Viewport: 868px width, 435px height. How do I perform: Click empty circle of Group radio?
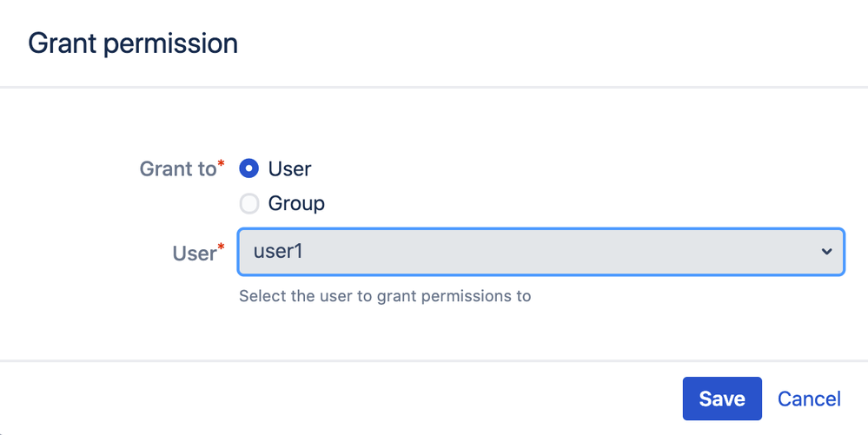[249, 203]
